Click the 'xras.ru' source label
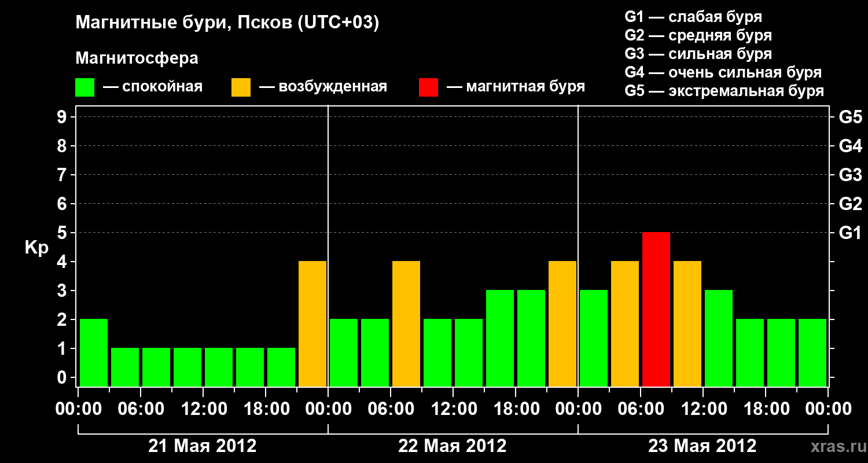Image resolution: width=868 pixels, height=463 pixels. pos(838,446)
